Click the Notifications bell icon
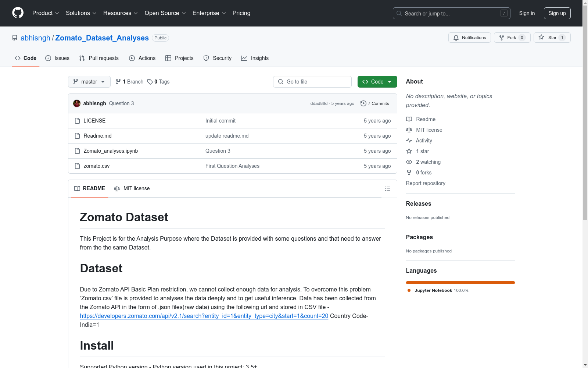Screen dimensions: 588x368 click(x=456, y=38)
